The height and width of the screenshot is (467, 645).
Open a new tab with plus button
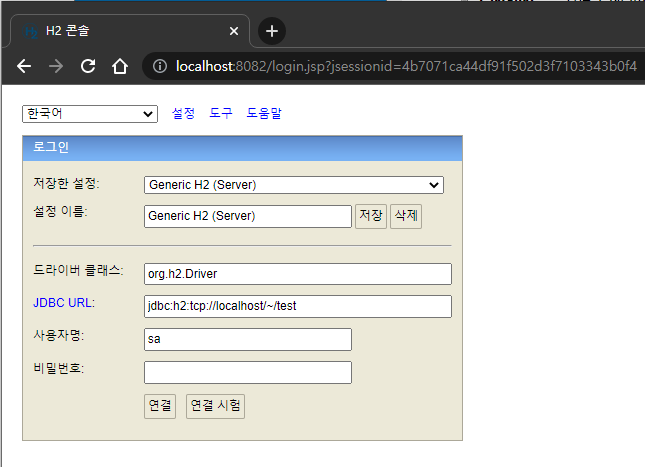[x=271, y=31]
